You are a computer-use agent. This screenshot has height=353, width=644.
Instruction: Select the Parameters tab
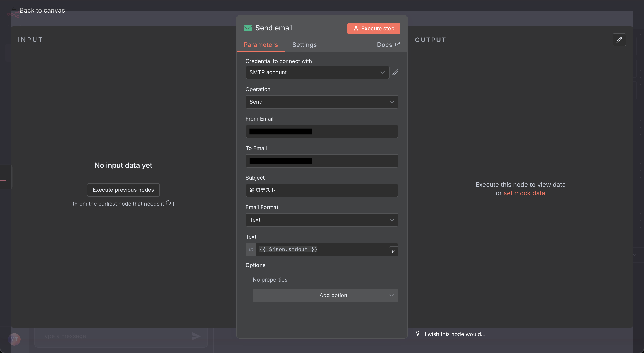pos(261,45)
